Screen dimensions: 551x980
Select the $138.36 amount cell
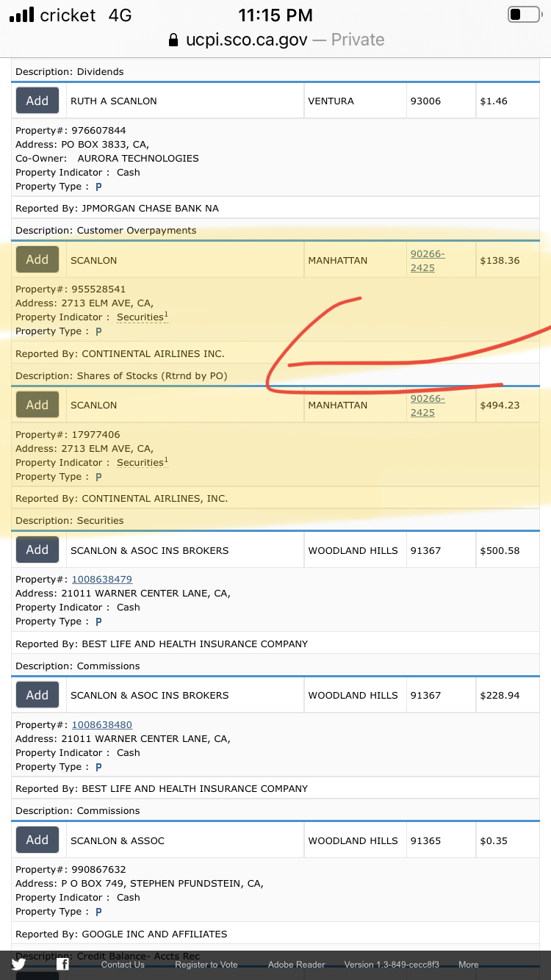(x=508, y=261)
